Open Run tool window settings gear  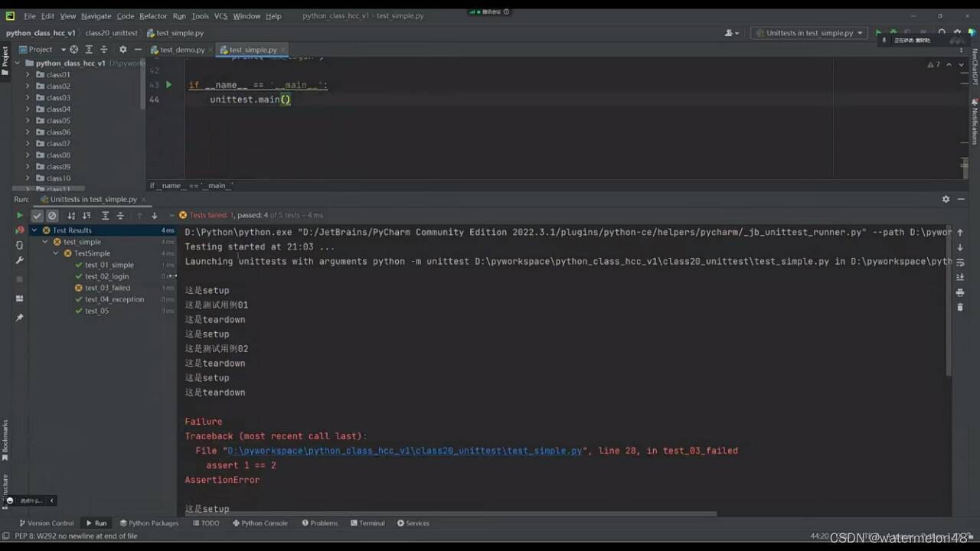[946, 199]
